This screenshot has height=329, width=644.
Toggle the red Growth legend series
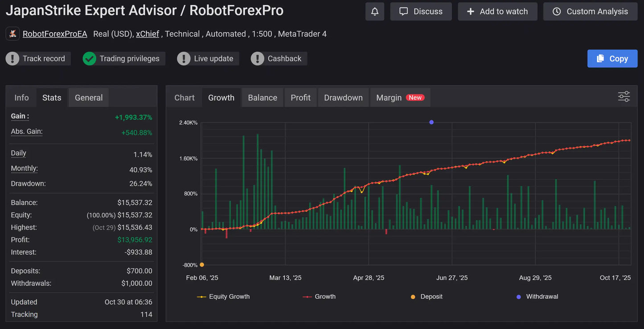(x=319, y=297)
